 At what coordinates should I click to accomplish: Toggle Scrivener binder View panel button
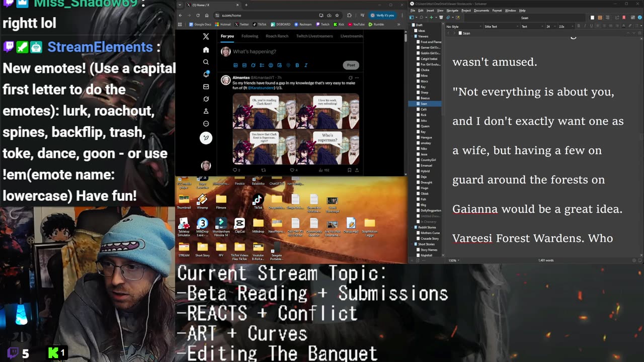click(412, 18)
